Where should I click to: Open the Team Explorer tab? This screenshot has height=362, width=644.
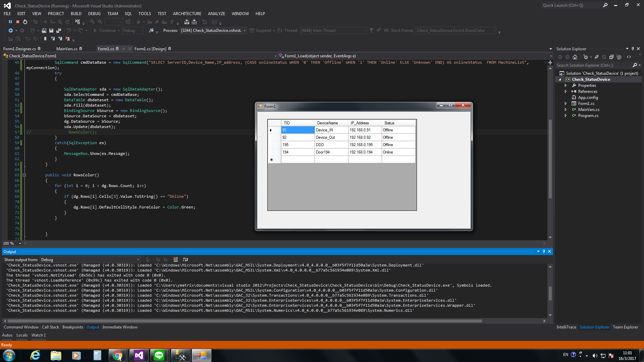(625, 327)
